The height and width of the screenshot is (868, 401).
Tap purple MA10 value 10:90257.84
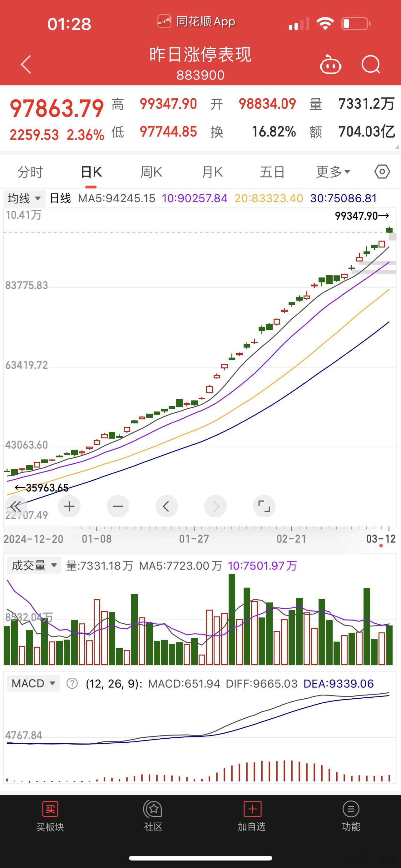tap(195, 198)
